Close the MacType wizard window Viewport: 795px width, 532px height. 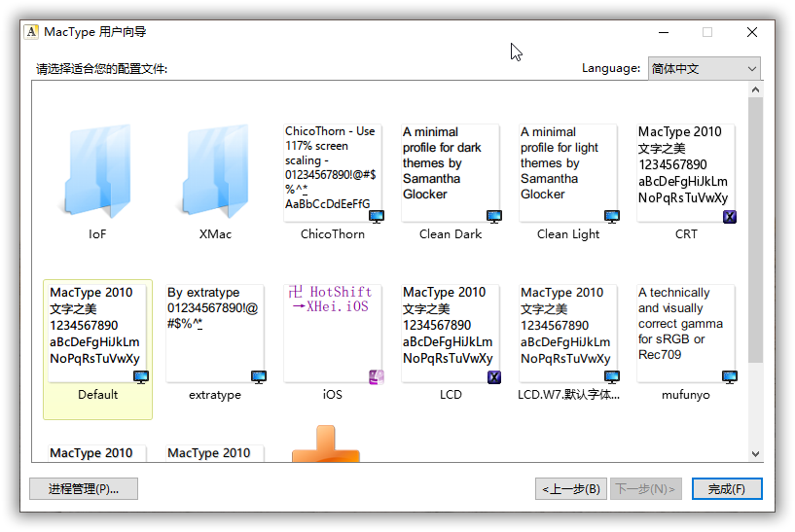752,32
